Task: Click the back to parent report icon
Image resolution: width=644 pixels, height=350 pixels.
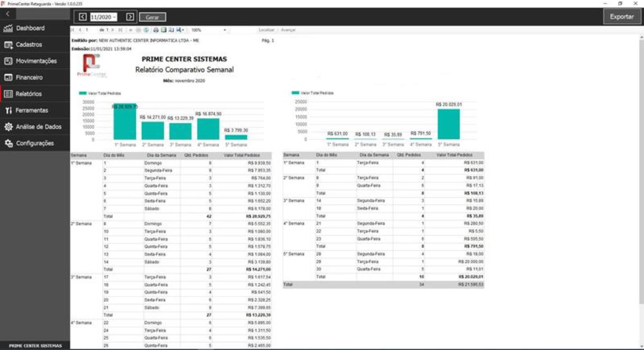Action: [x=131, y=30]
